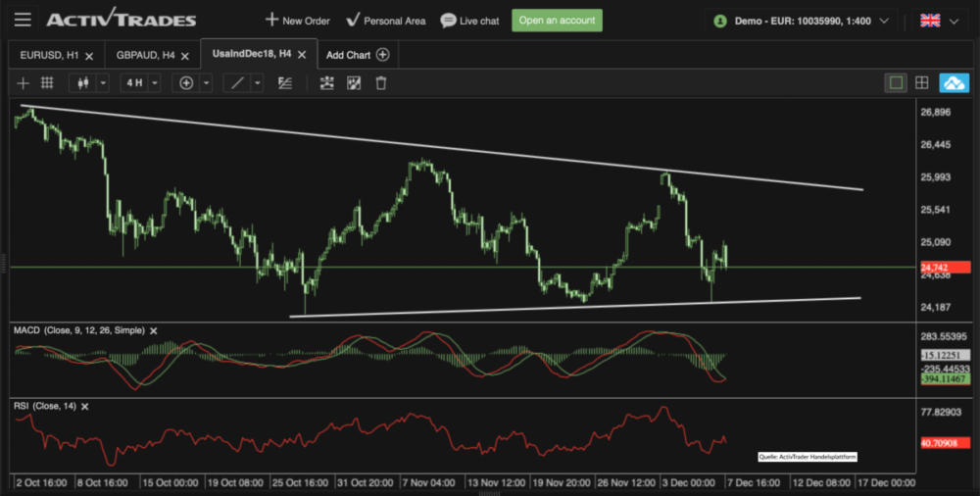Click the -394.11467 MACD value tag
980x496 pixels.
click(945, 379)
